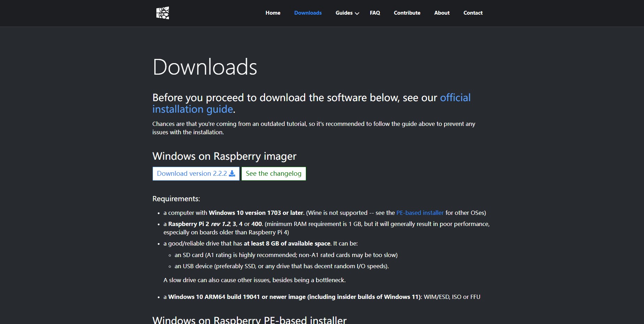Image resolution: width=644 pixels, height=324 pixels.
Task: Click Windows on Raspberry PE-based installer heading
Action: pyautogui.click(x=249, y=320)
